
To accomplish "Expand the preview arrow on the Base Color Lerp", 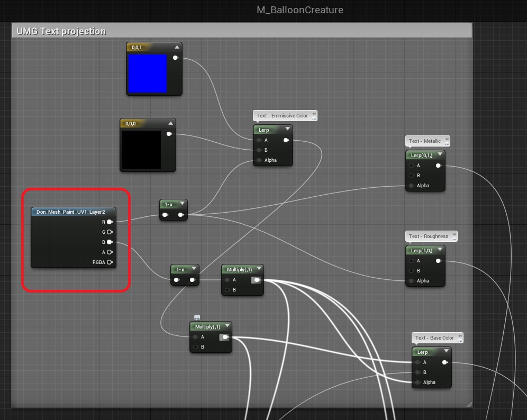I will pyautogui.click(x=447, y=351).
